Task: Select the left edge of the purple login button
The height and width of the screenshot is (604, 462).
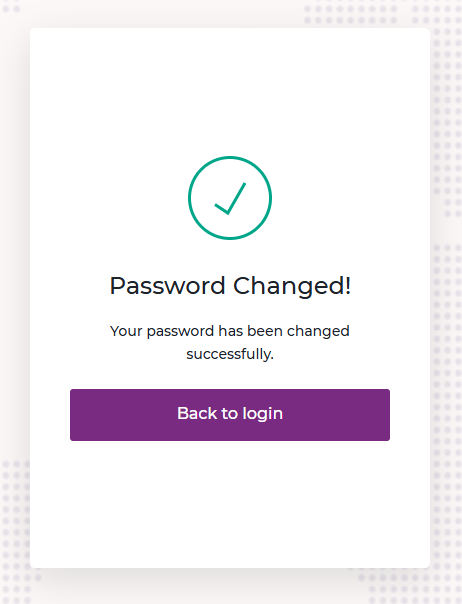Action: click(72, 414)
